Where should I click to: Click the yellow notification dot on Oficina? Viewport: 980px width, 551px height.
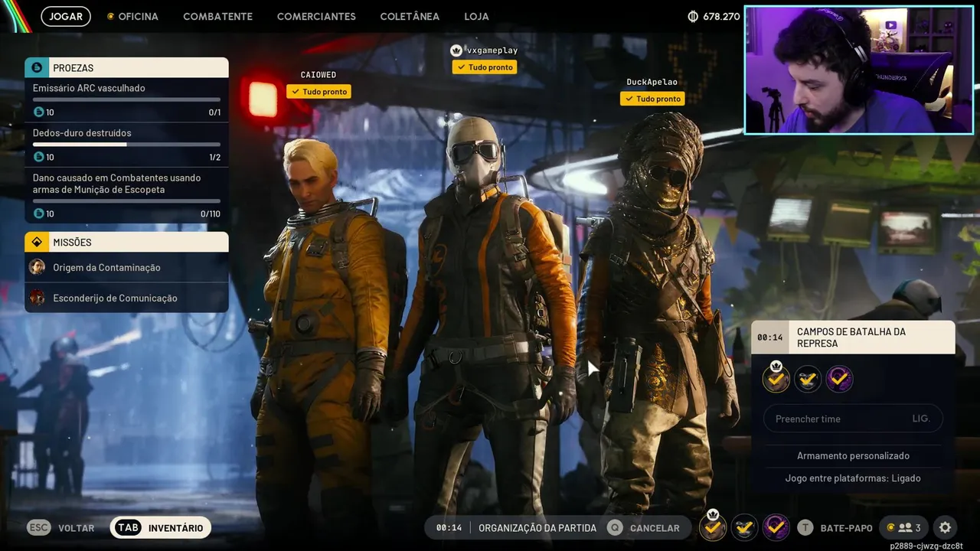[x=110, y=16]
